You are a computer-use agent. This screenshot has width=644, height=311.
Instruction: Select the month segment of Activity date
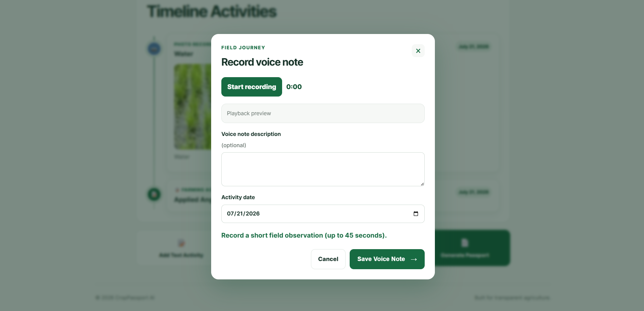230,213
